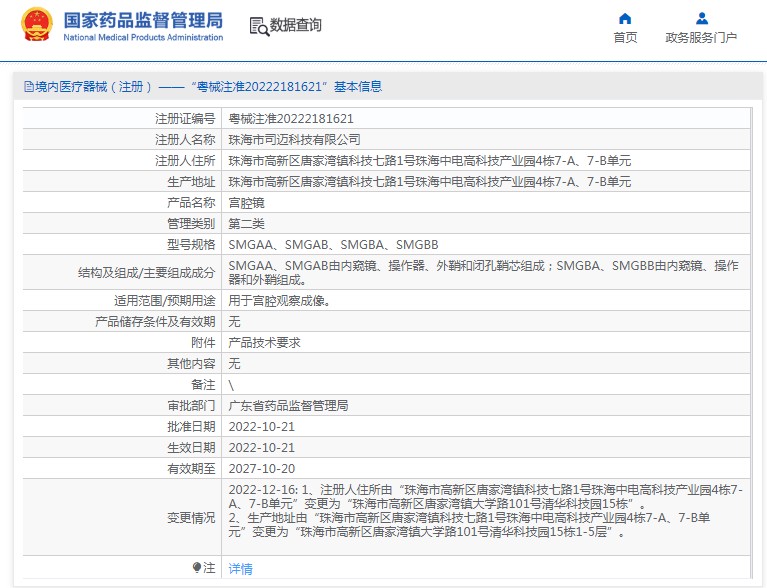Click the 数据查询 magnifier document icon
The height and width of the screenshot is (588, 767).
(258, 27)
